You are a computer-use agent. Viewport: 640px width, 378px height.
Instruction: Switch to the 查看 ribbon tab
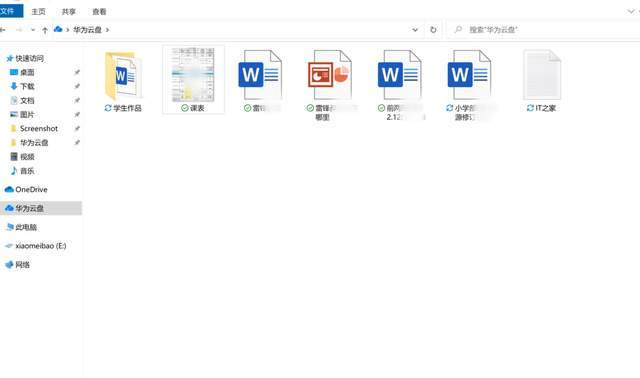pos(99,12)
